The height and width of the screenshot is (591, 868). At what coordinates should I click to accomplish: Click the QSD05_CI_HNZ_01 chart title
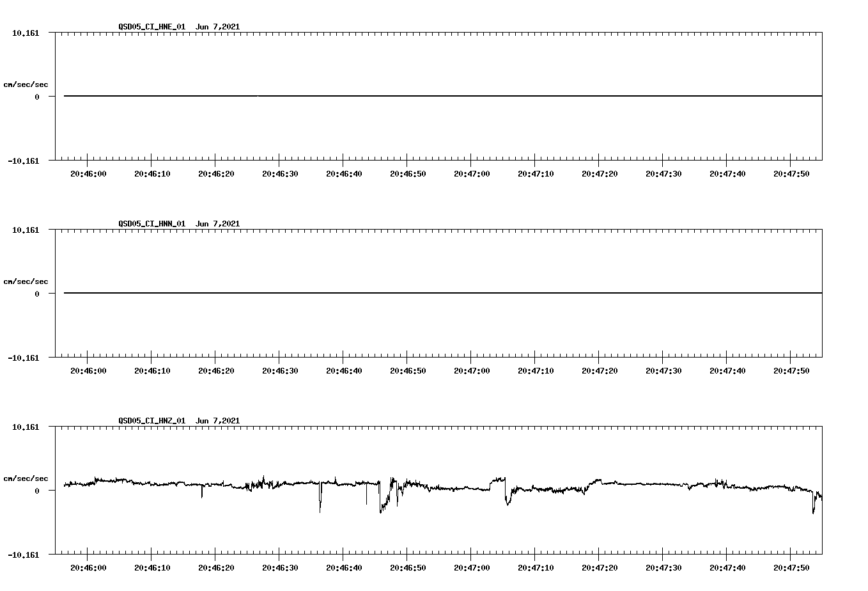coord(179,421)
